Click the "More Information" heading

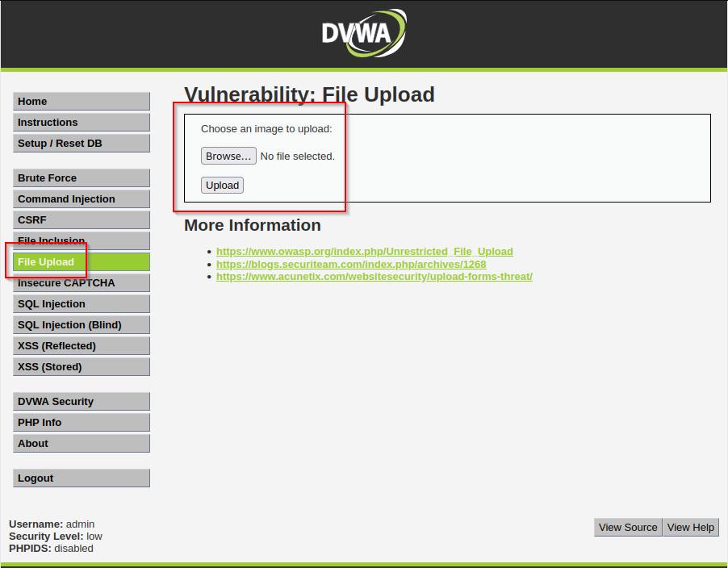coord(253,225)
